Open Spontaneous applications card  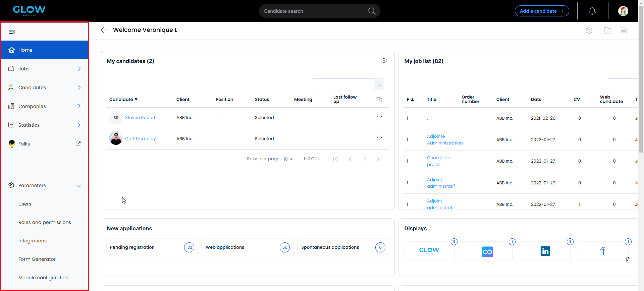click(x=343, y=247)
